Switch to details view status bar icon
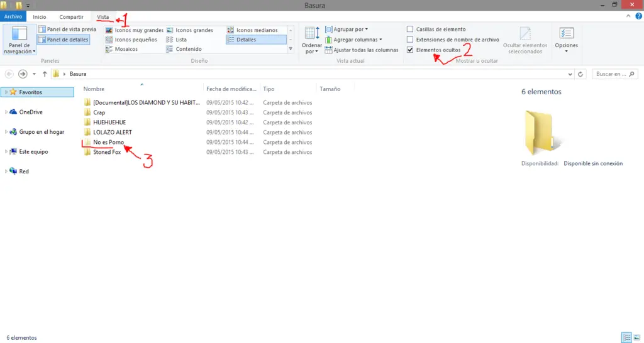Viewport: 644px width, 343px height. 626,338
